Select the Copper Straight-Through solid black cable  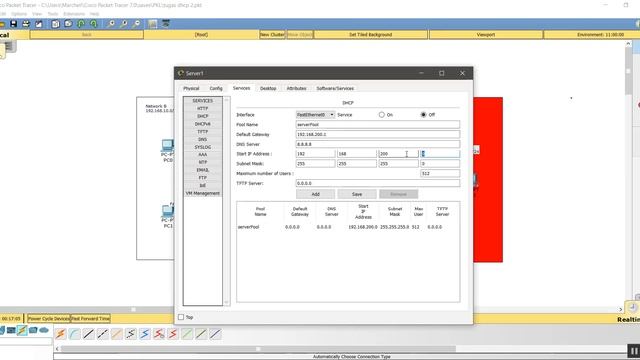click(89, 334)
